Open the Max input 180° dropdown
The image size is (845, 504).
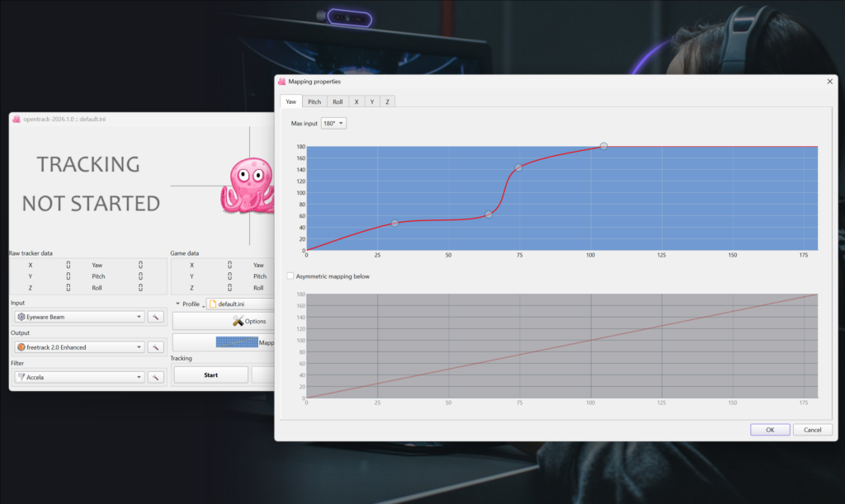(x=333, y=123)
